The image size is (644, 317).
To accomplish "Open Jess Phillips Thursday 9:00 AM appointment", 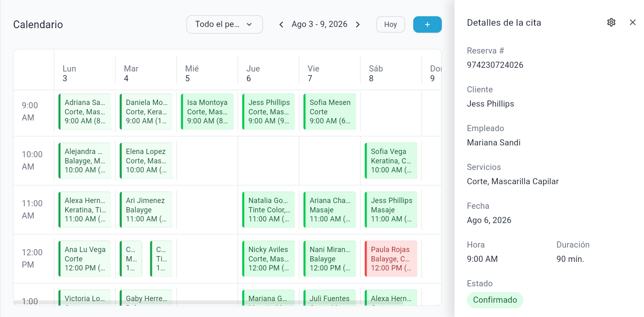I will point(268,112).
